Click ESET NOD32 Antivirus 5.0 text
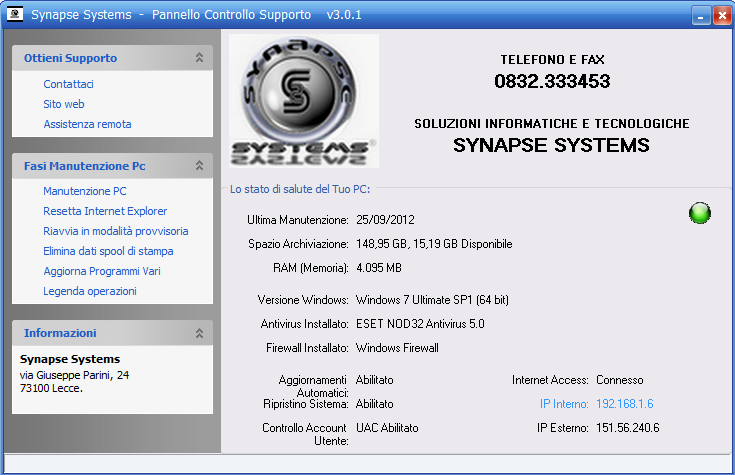The image size is (735, 475). (x=420, y=324)
